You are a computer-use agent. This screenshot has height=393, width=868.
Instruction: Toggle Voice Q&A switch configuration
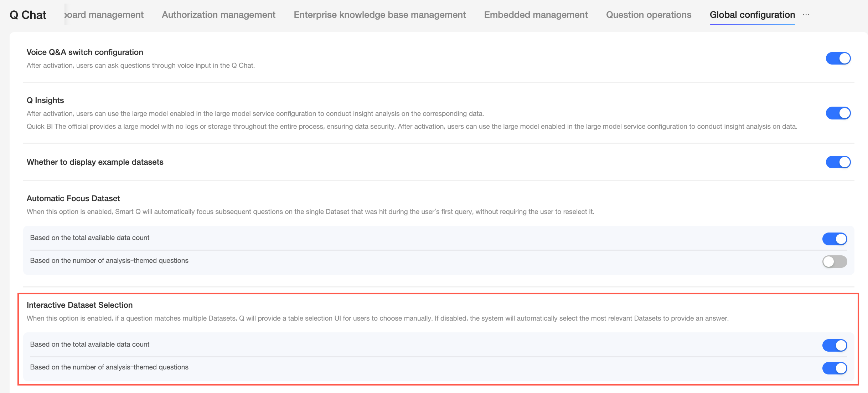[x=838, y=58]
